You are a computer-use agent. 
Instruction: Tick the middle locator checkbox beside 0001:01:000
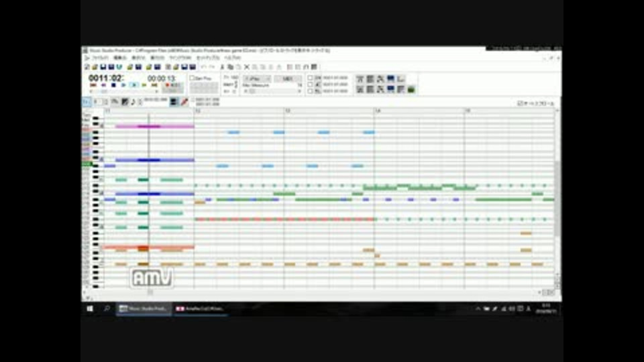(310, 84)
